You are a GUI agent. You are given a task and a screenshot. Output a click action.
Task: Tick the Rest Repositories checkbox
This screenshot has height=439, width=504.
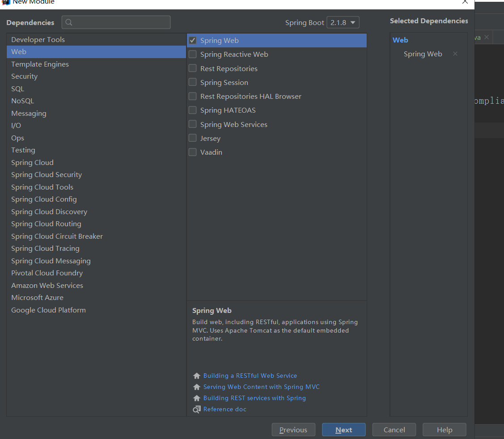[x=193, y=68]
